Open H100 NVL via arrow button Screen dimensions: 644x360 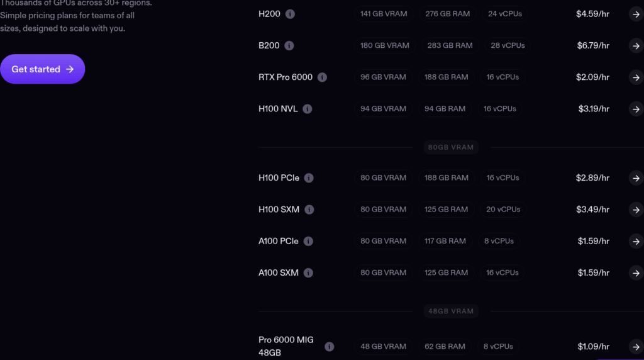[636, 109]
